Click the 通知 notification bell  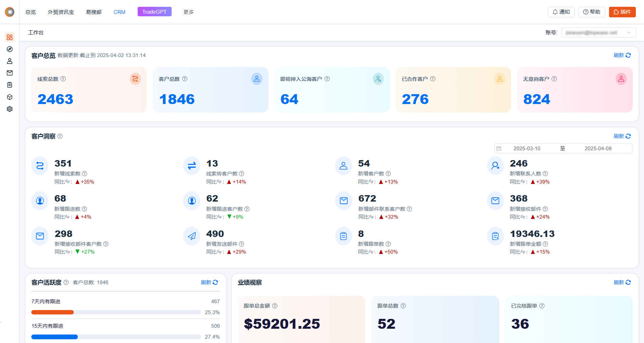pos(561,12)
